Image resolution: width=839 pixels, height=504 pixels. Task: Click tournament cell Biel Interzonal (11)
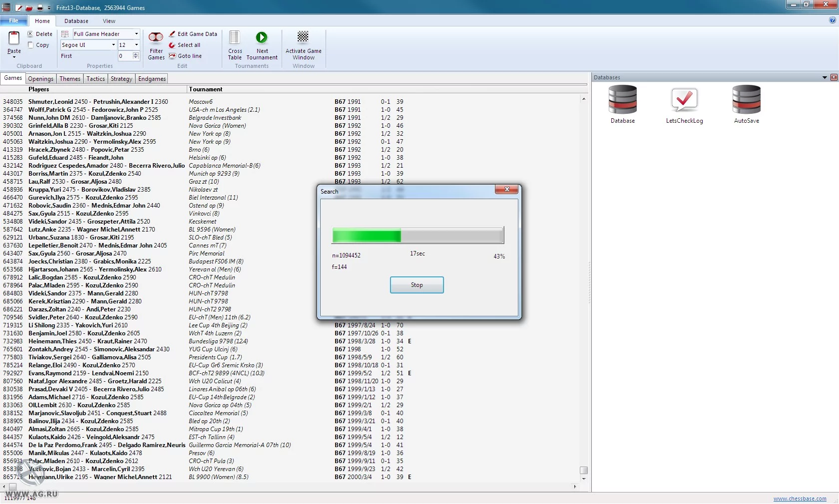coord(213,198)
